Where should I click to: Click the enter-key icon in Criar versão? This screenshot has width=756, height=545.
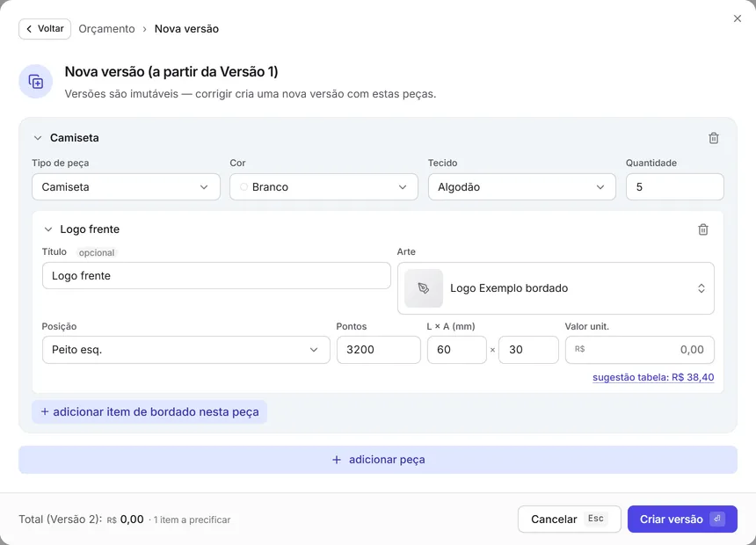tap(717, 519)
